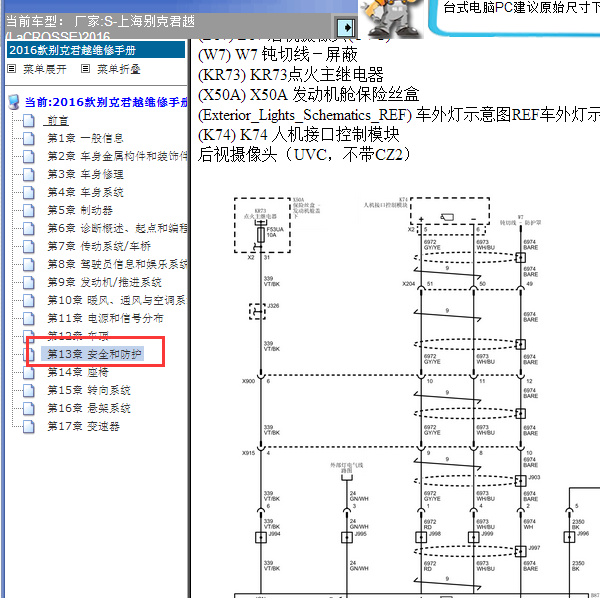Click the page icon beside 前言
Screen dimensions: 600x598
29,121
